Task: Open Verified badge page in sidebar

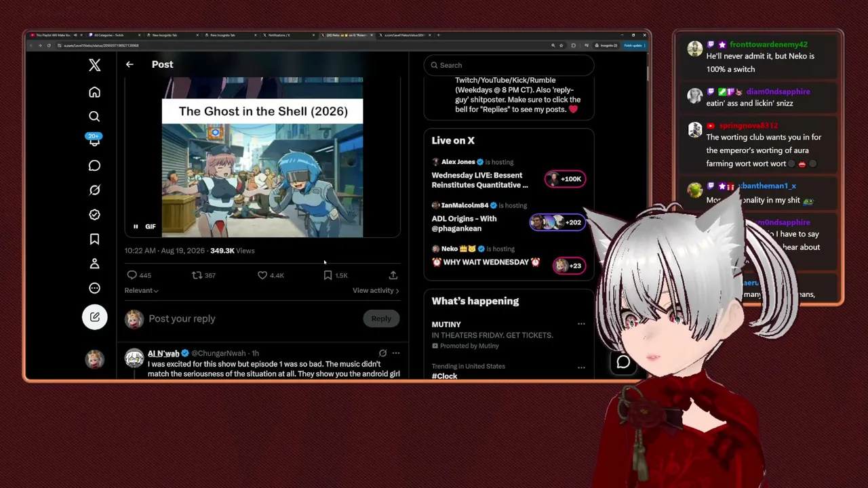Action: (x=94, y=214)
